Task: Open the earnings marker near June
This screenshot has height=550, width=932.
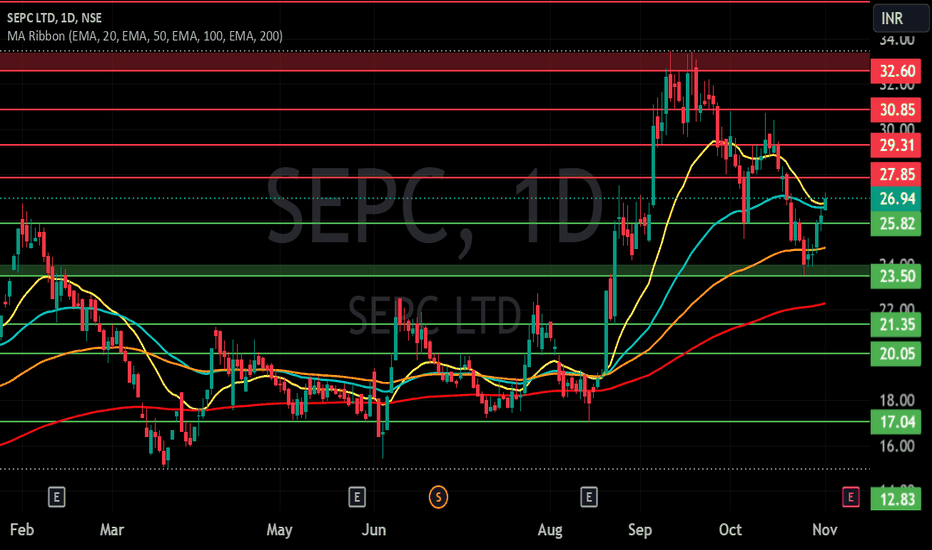Action: pyautogui.click(x=357, y=496)
